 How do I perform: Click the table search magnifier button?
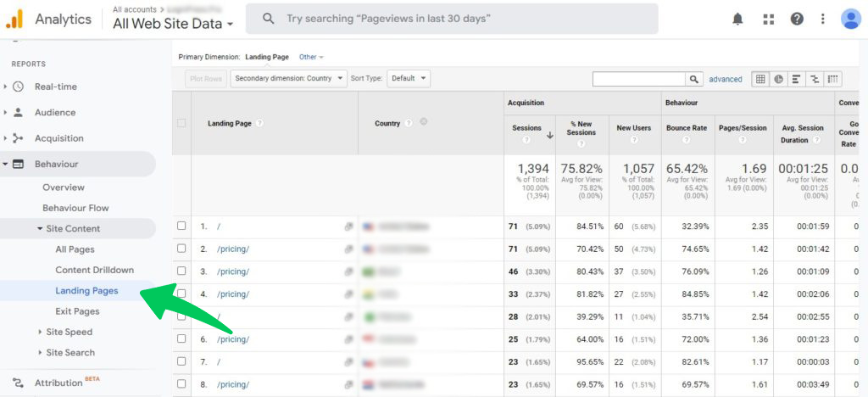click(x=695, y=79)
